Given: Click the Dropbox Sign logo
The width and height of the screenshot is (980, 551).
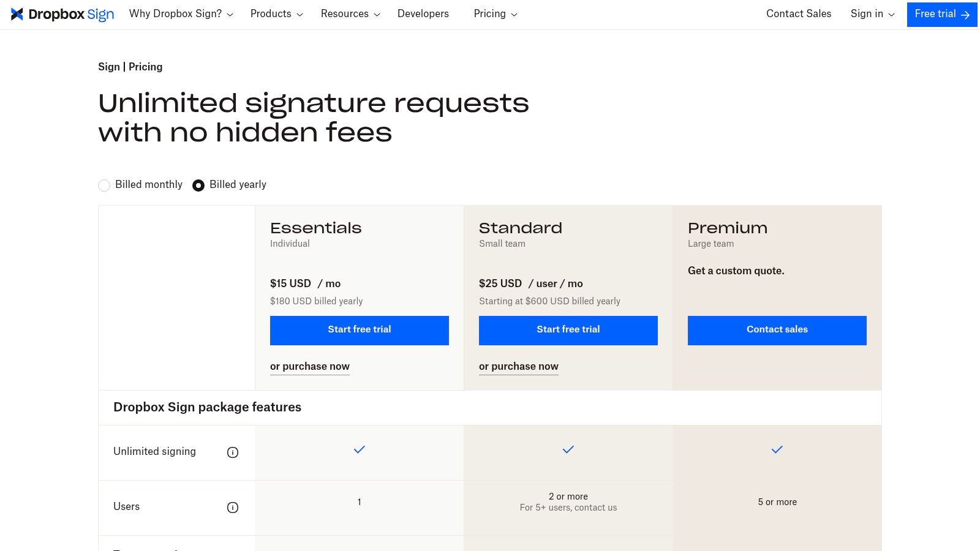Looking at the screenshot, I should coord(62,14).
